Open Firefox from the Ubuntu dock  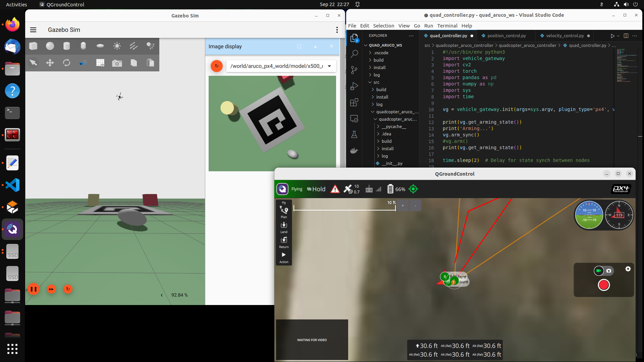click(x=12, y=25)
